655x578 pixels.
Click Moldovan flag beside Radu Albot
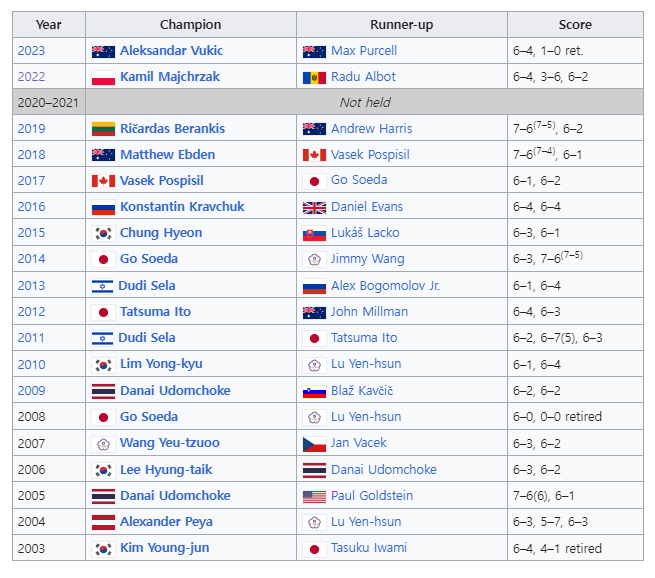[314, 78]
